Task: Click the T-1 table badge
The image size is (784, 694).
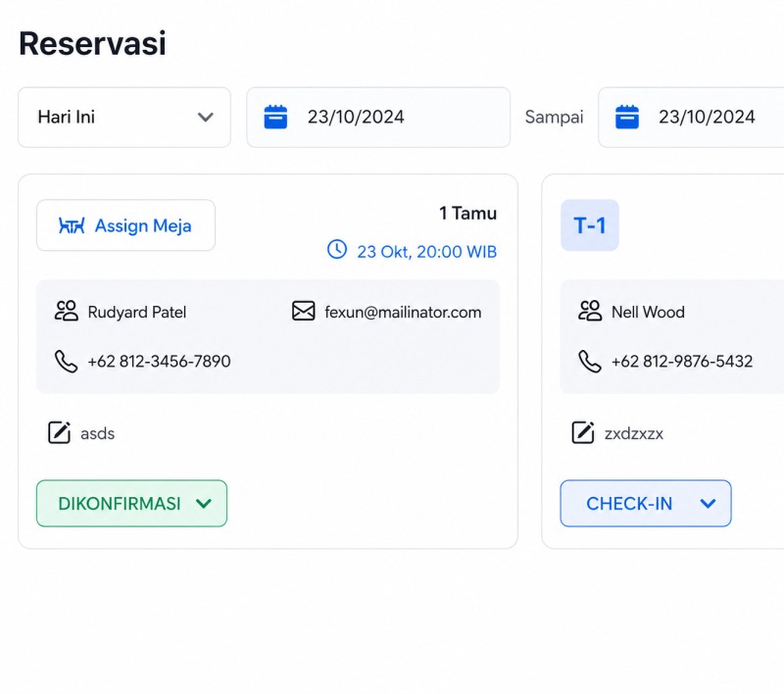Action: click(x=590, y=225)
